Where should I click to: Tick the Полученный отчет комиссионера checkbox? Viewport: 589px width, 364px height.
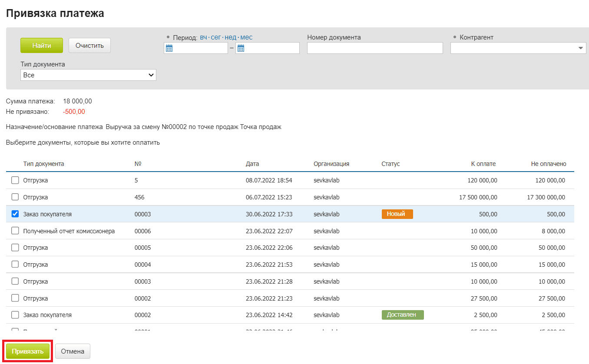pyautogui.click(x=15, y=231)
